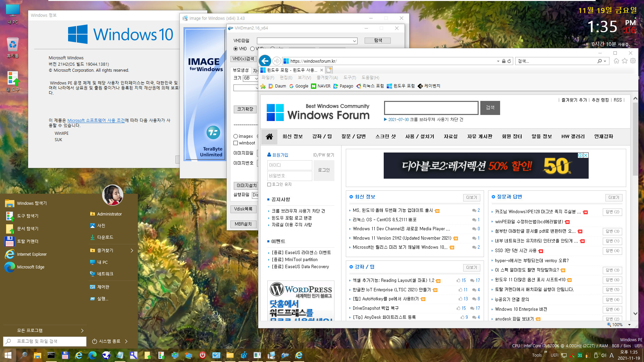Open the 도구(T) menu
This screenshot has width=644, height=362.
click(350, 78)
